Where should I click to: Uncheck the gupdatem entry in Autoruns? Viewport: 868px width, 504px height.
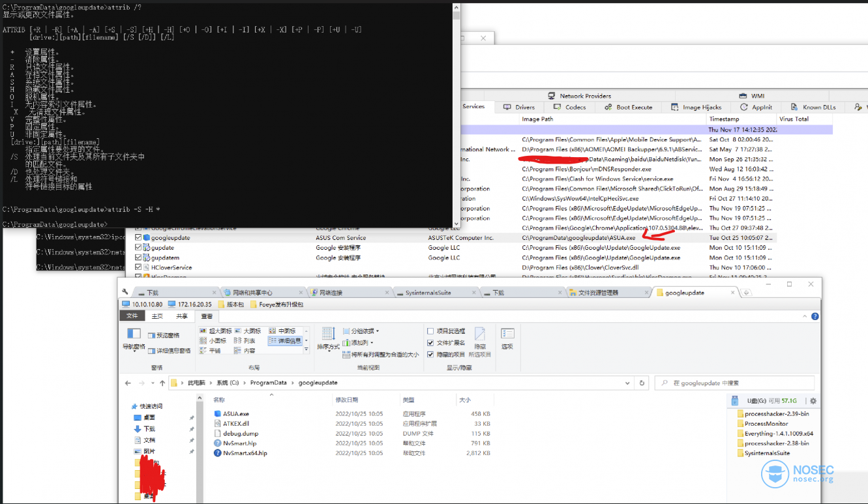coord(138,258)
